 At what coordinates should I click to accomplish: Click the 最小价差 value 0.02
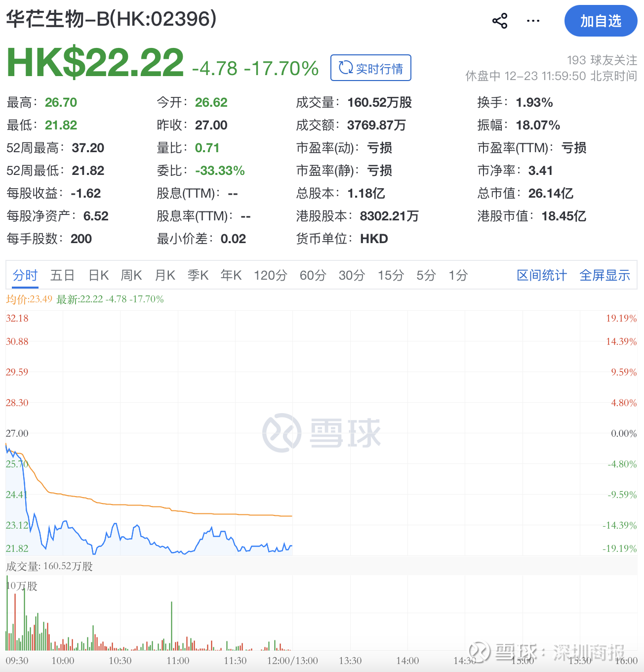[234, 239]
